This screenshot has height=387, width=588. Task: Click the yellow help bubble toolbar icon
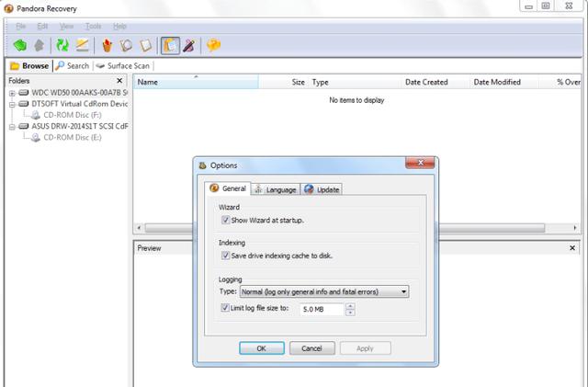pos(213,45)
